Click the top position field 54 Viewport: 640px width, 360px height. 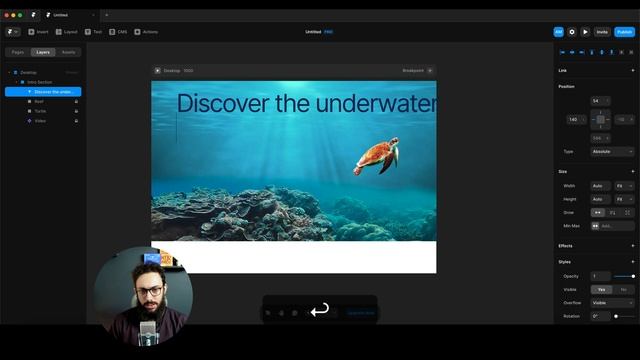(600, 101)
